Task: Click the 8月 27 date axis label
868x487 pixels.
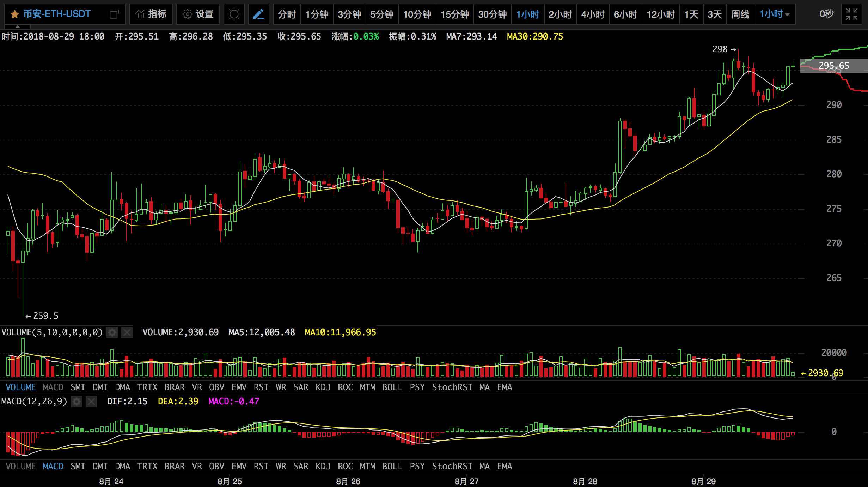Action: click(466, 481)
